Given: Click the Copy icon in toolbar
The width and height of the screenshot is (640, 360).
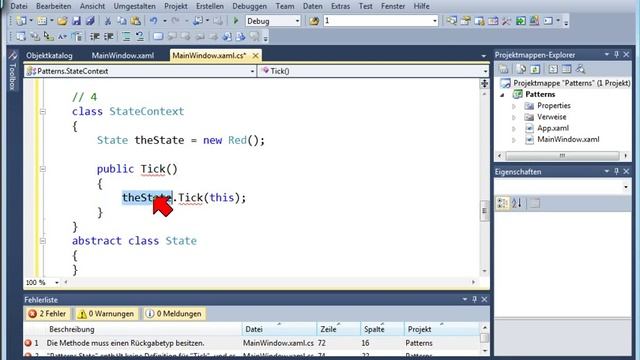Looking at the screenshot, I should (x=122, y=21).
